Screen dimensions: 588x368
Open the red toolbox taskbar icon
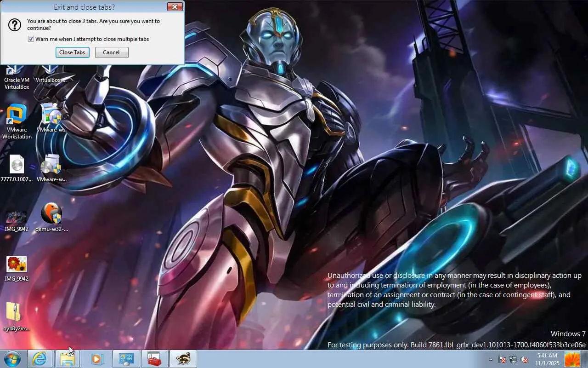[x=154, y=359]
